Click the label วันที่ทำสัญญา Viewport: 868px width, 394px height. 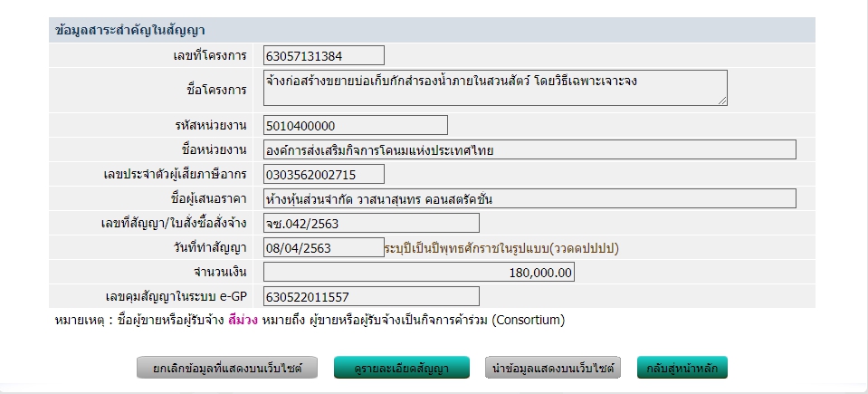(x=210, y=247)
